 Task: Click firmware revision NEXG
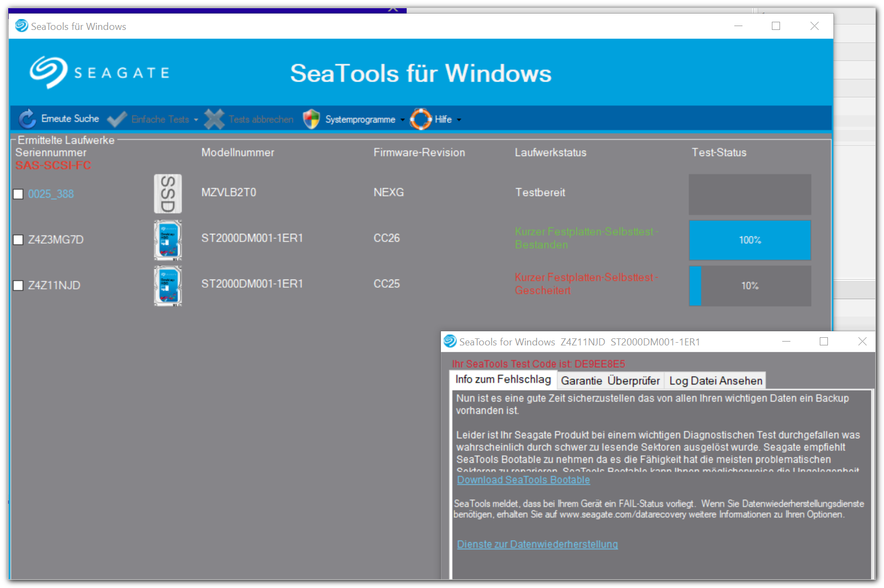pyautogui.click(x=389, y=193)
